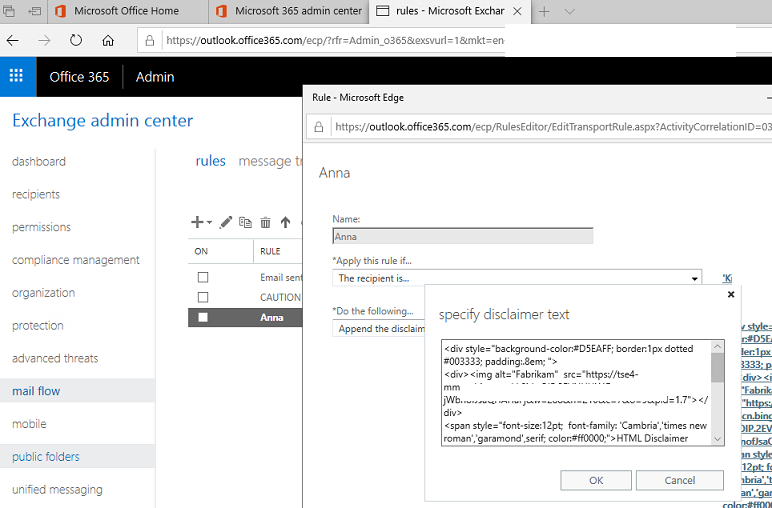Toggle checkbox for CAUTION rule
Viewport: 772px width, 508px height.
(203, 297)
